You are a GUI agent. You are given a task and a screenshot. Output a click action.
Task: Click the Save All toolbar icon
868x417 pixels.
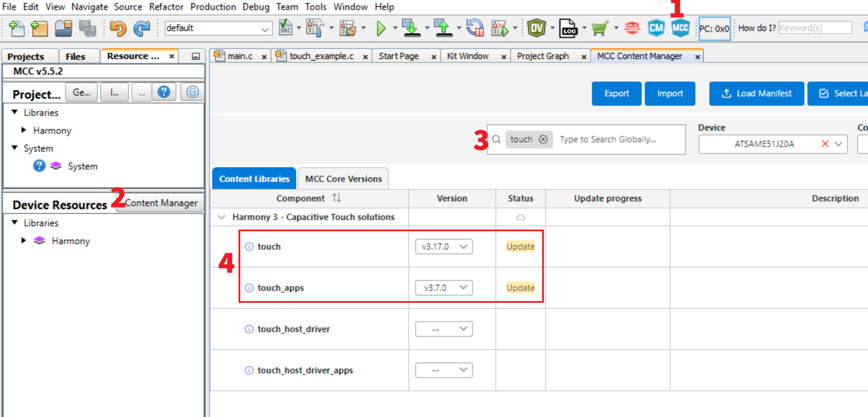[87, 28]
